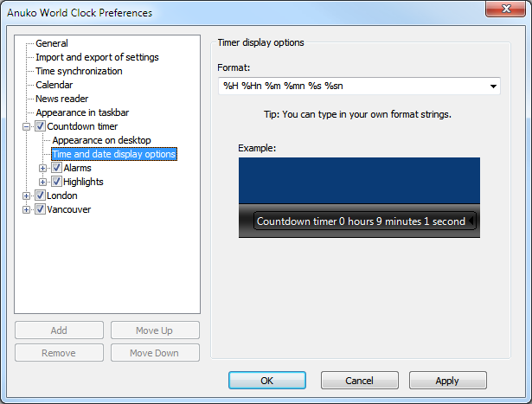532x404 pixels.
Task: Uncheck the Countdown timer checkbox
Action: (x=40, y=126)
